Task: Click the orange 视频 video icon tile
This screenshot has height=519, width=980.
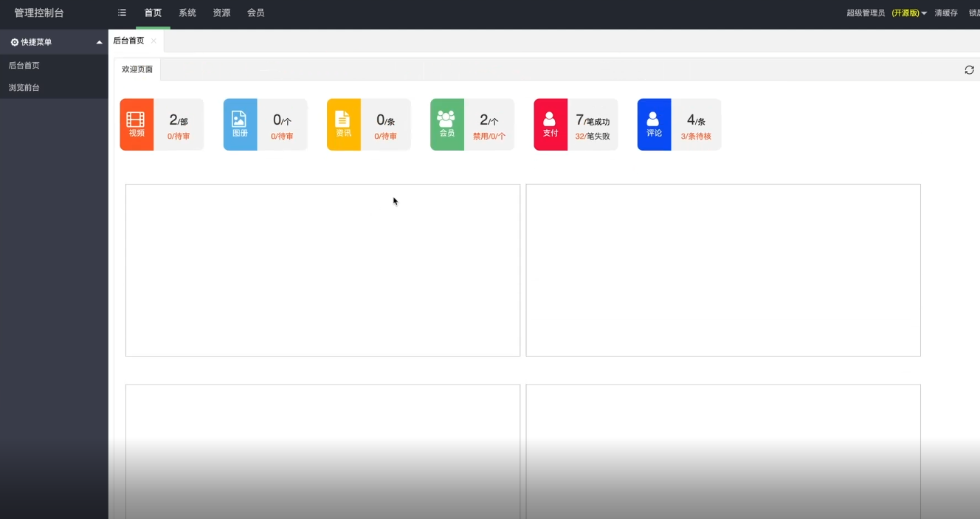Action: coord(137,124)
